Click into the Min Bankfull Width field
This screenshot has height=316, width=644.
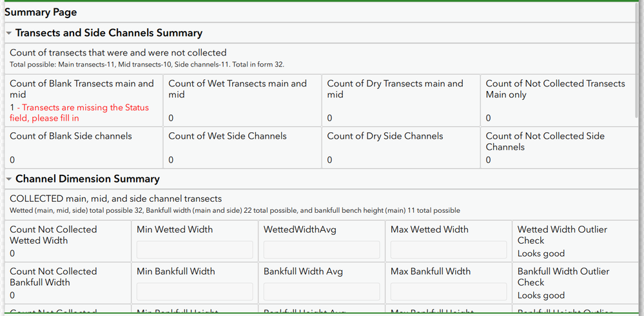pos(195,291)
